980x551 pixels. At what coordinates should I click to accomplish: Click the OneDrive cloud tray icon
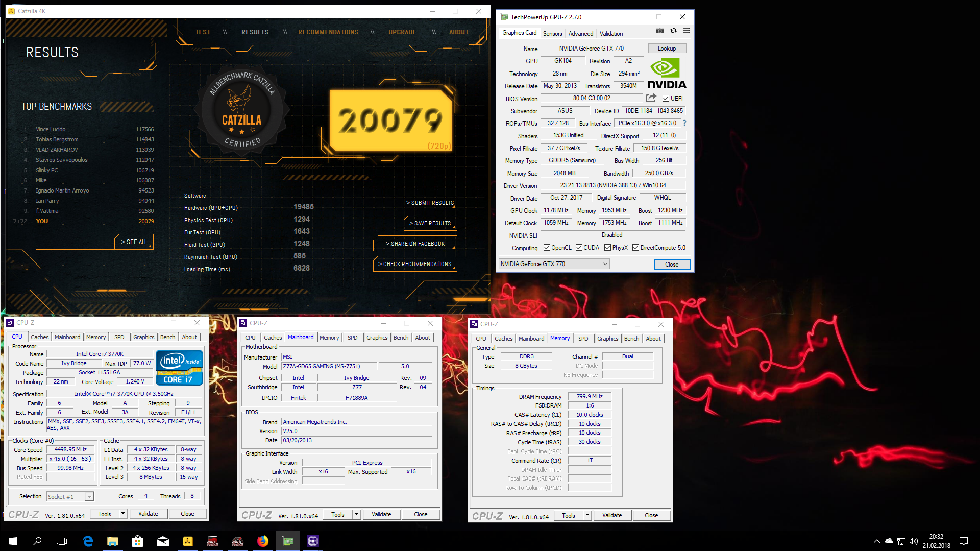point(889,541)
